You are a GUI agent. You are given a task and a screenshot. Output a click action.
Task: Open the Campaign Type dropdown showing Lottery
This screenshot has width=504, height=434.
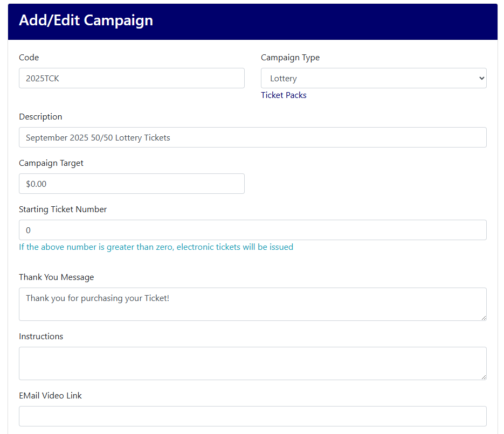(x=374, y=78)
